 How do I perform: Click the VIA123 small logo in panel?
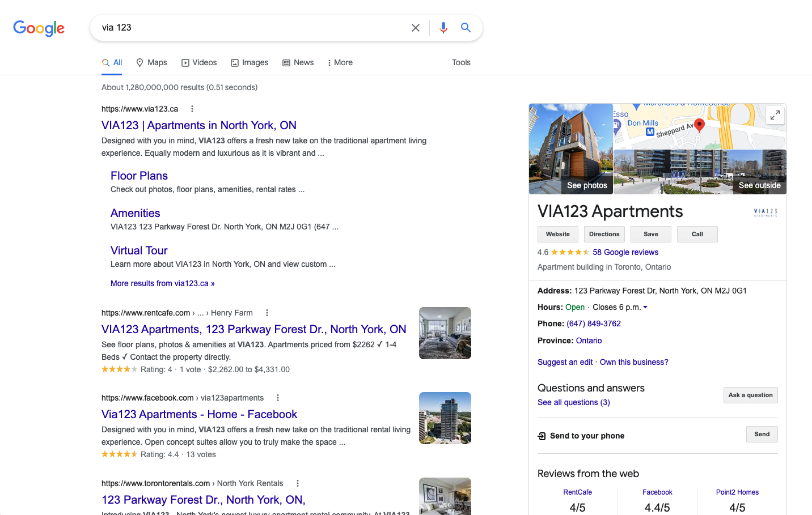coord(766,212)
